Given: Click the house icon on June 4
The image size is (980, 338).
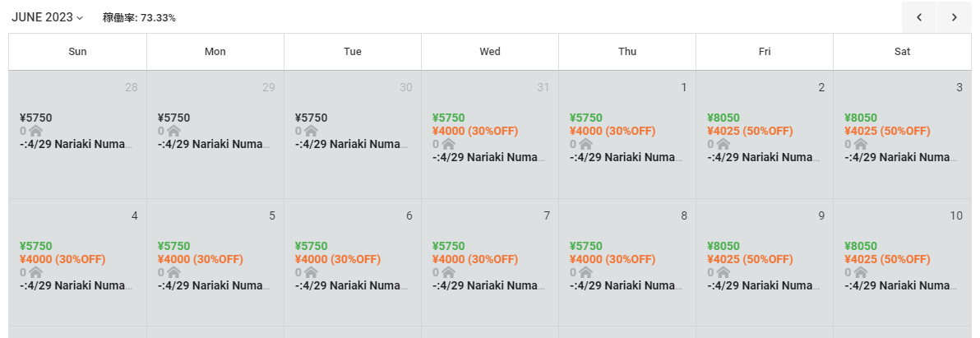Looking at the screenshot, I should coord(35,272).
